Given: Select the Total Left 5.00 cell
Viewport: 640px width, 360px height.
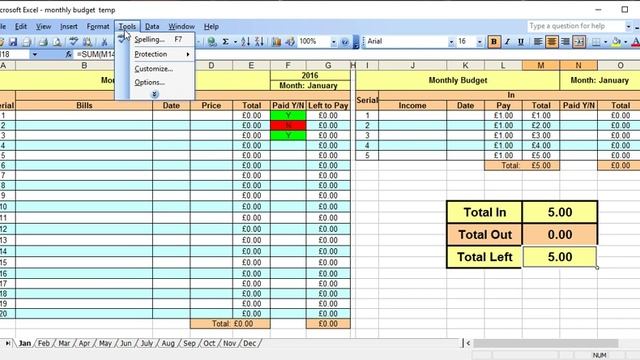Looking at the screenshot, I should [x=560, y=257].
